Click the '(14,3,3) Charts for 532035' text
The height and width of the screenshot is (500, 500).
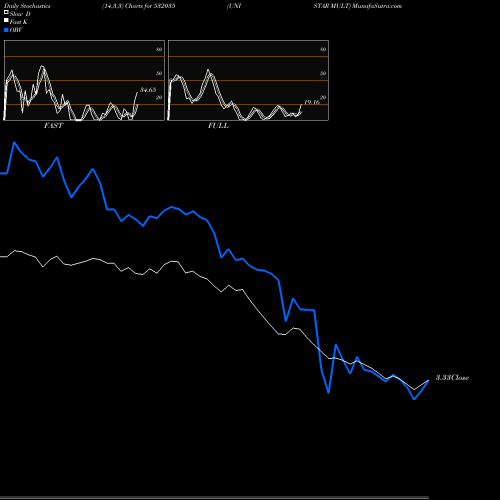coord(139,6)
